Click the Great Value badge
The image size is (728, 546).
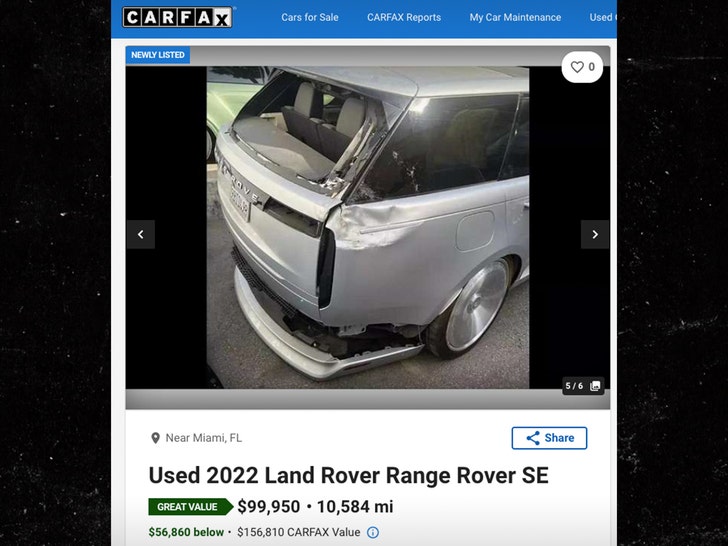click(190, 507)
